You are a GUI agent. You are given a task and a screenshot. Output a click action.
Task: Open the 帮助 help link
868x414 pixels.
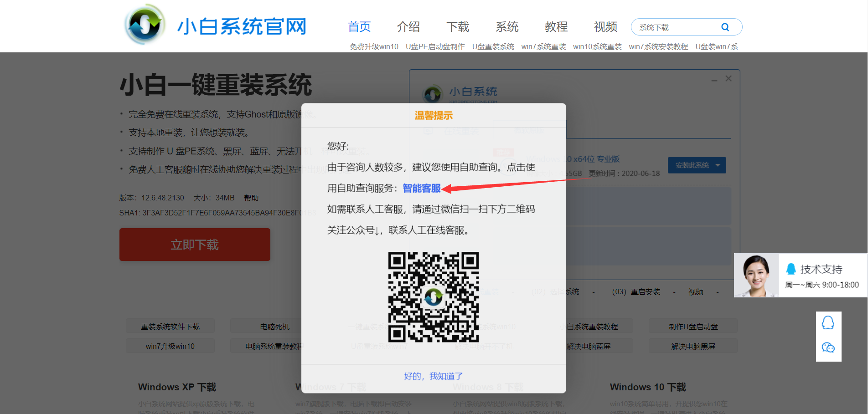(x=252, y=198)
